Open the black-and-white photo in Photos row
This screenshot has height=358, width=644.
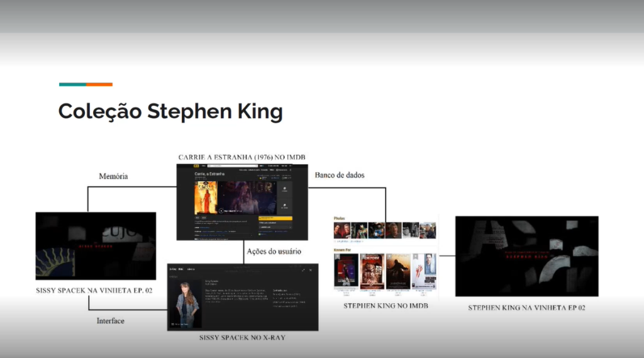tap(411, 230)
